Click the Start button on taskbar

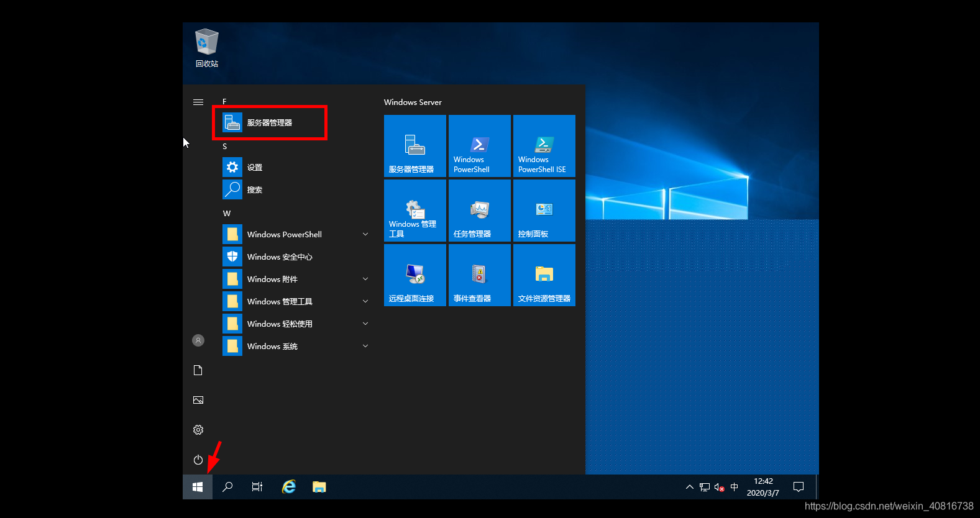198,487
